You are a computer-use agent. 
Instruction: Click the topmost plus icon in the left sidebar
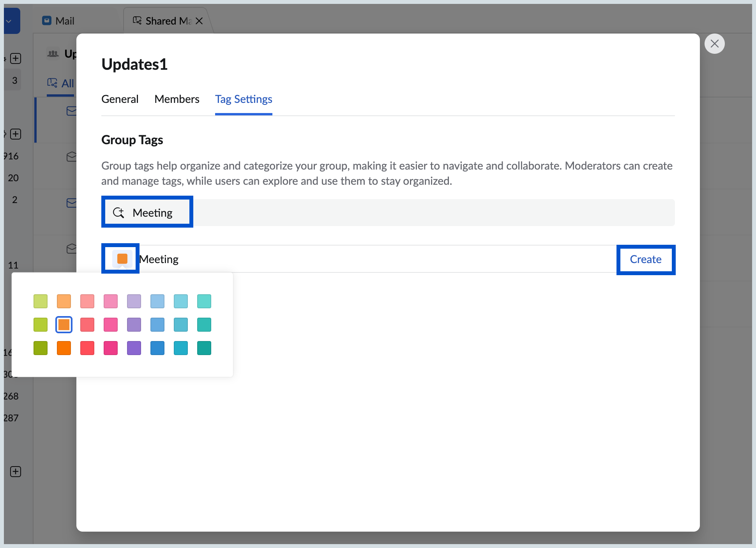point(16,58)
